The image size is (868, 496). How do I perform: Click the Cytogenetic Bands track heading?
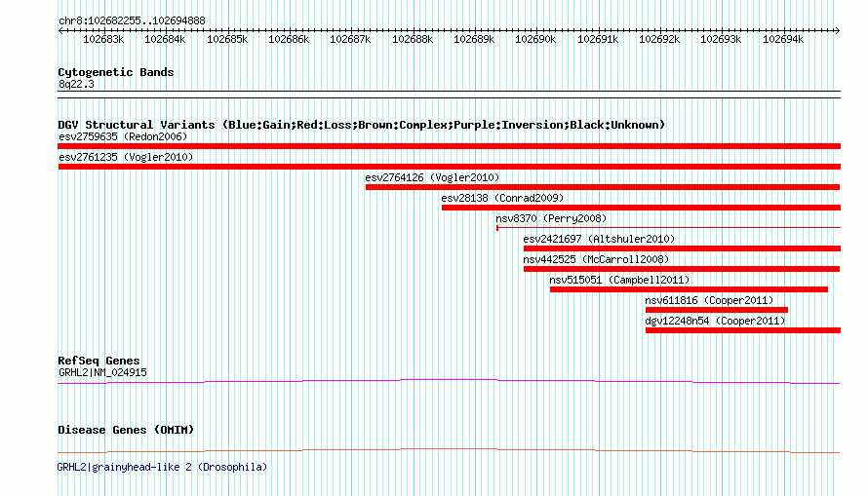116,72
